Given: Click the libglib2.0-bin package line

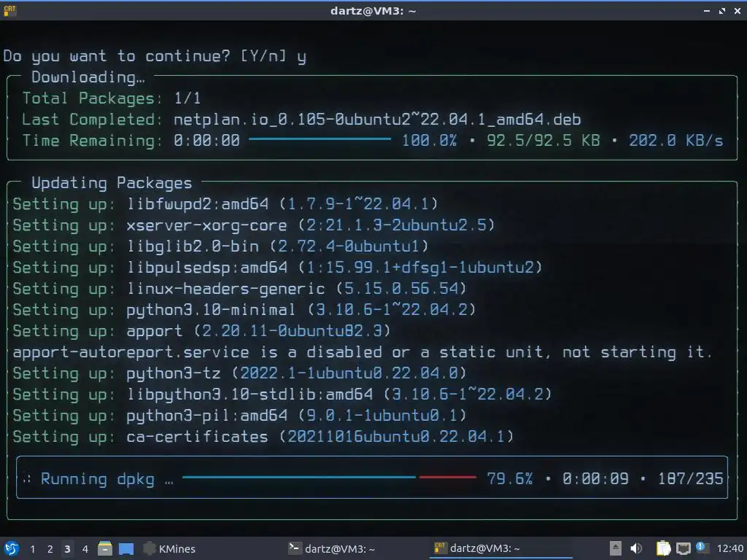Looking at the screenshot, I should click(220, 246).
